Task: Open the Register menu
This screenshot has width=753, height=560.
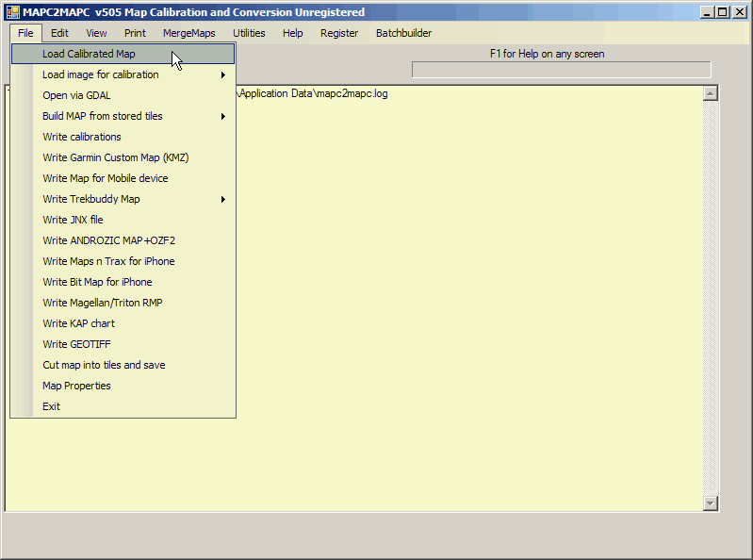Action: pos(339,33)
